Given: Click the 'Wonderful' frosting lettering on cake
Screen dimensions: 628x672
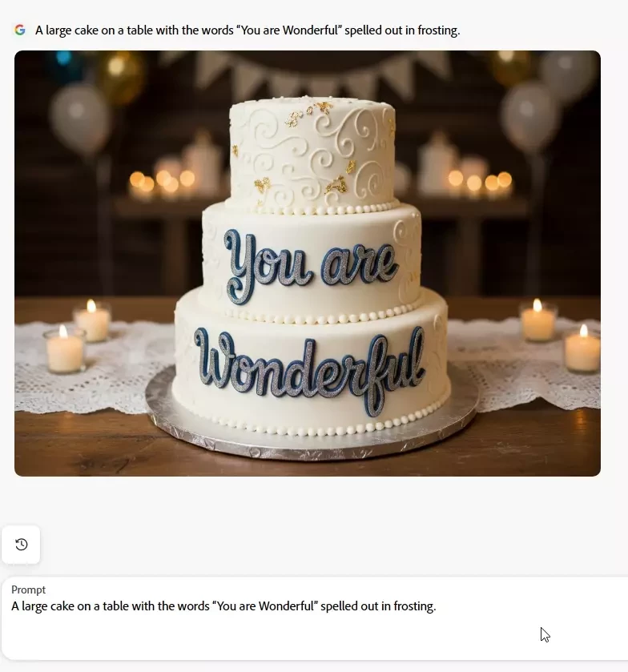Looking at the screenshot, I should tap(309, 368).
